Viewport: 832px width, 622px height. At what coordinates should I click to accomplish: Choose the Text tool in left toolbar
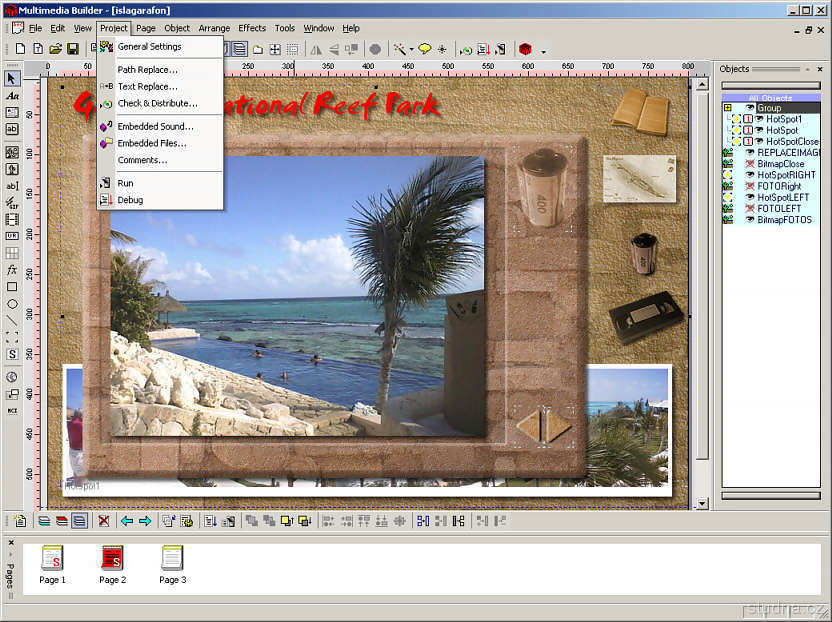[x=12, y=95]
